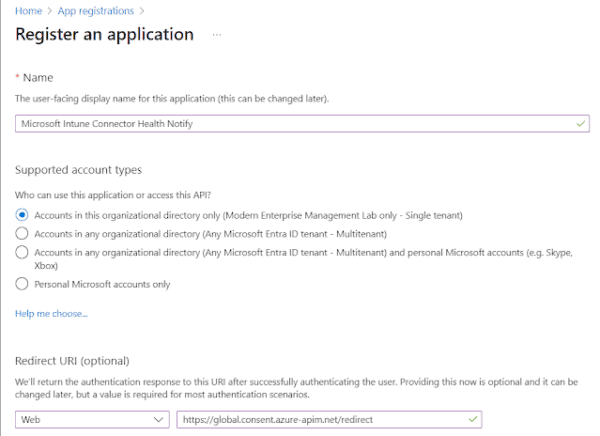
Task: Open the more options ellipsis beside the title
Action: coord(217,35)
